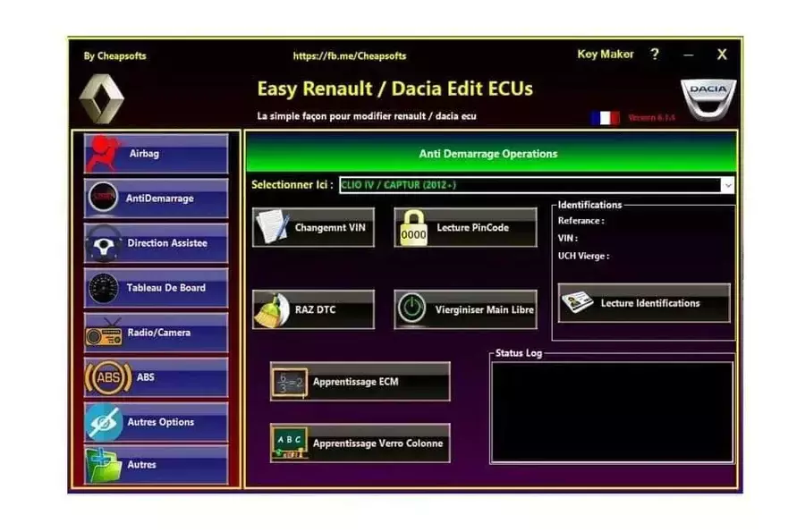Open the Airbag section
The height and width of the screenshot is (532, 805).
point(156,154)
